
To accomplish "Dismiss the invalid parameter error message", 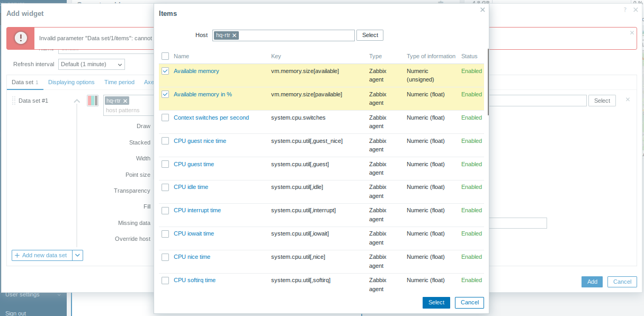I will point(631,33).
